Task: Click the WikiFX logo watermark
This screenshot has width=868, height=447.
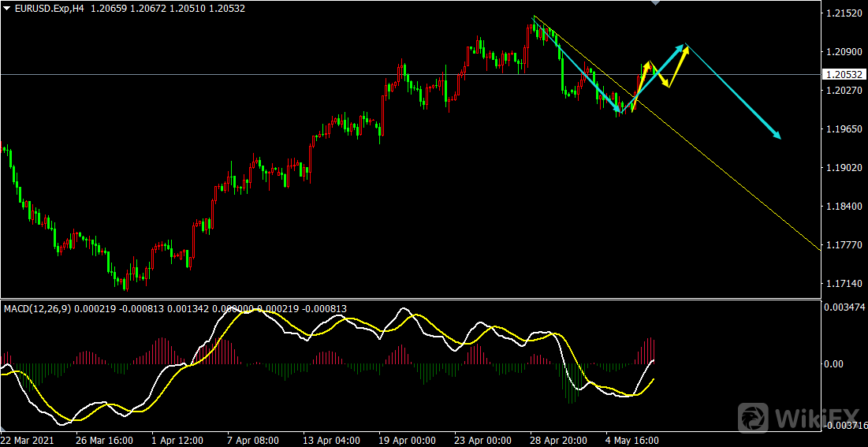Action: point(798,415)
